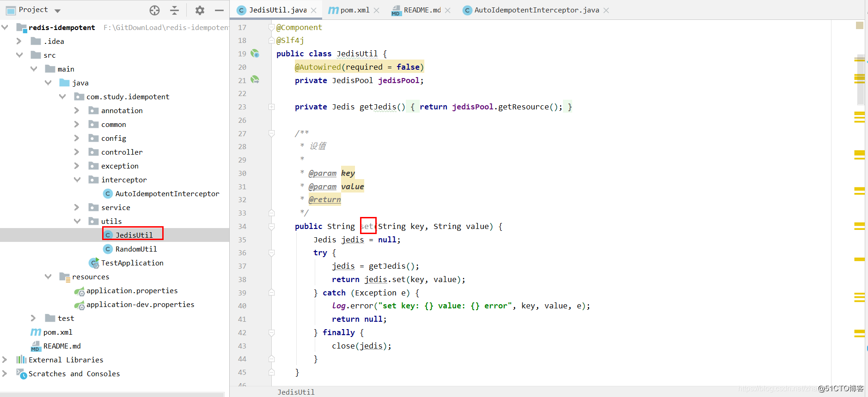Close the JedisUtil.java tab
868x397 pixels.
click(314, 10)
